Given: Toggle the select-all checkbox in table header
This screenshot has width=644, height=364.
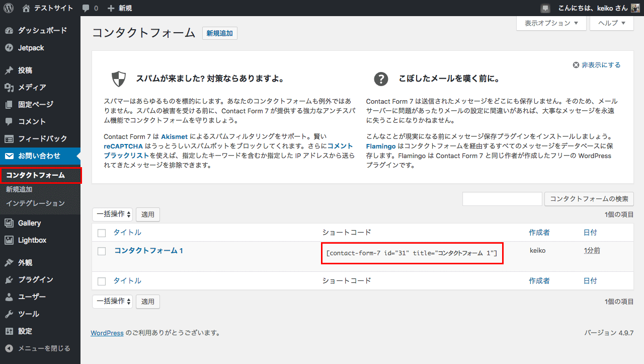Looking at the screenshot, I should 102,233.
